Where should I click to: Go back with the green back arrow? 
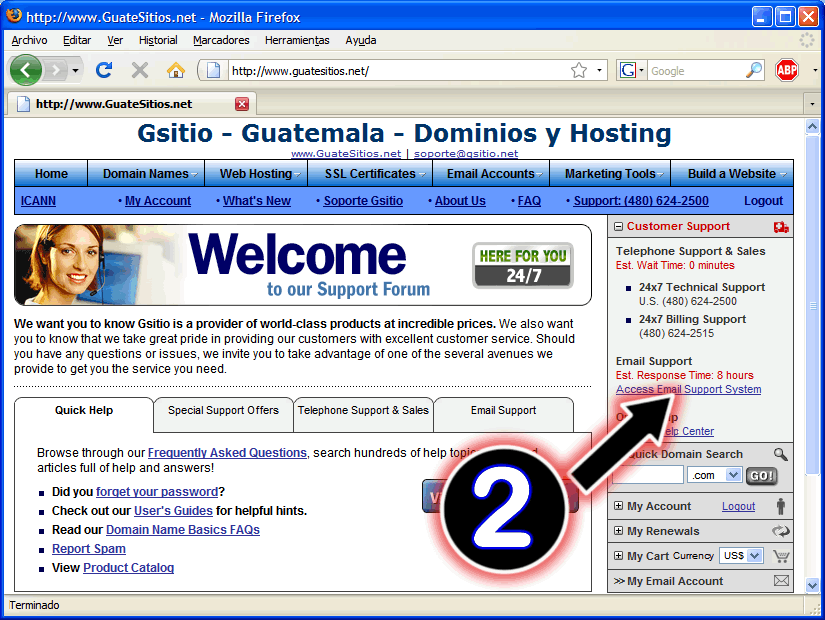coord(25,69)
